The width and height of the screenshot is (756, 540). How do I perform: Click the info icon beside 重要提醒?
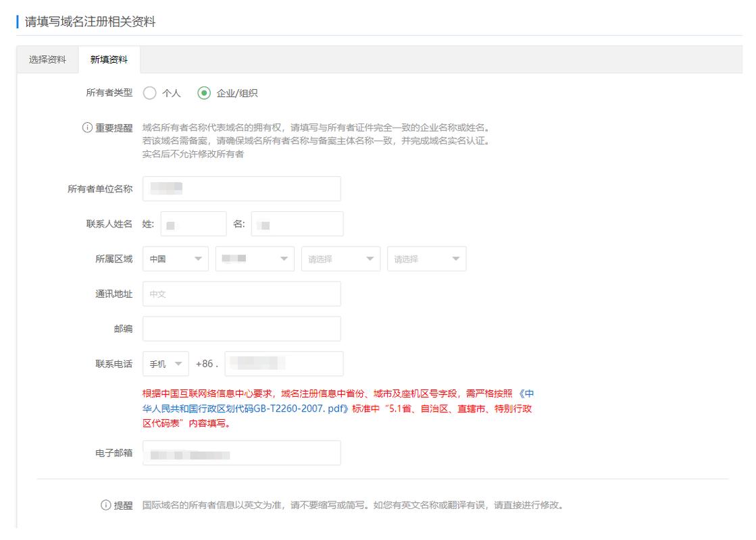click(87, 128)
